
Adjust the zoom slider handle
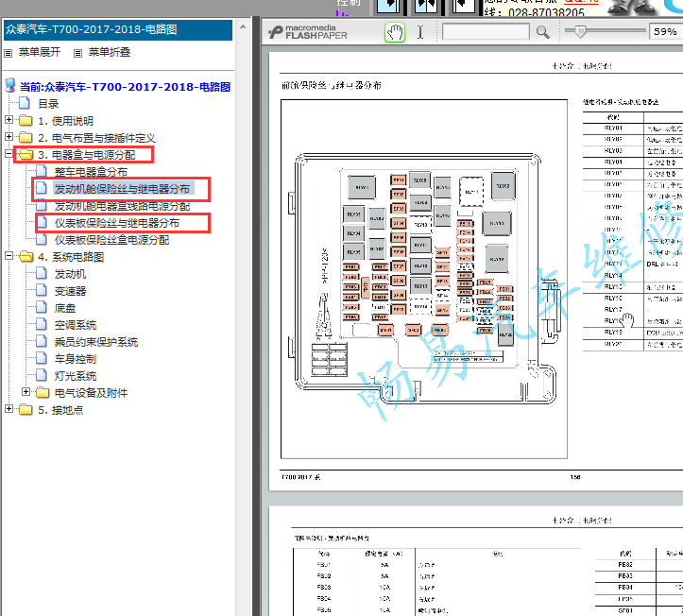point(580,31)
